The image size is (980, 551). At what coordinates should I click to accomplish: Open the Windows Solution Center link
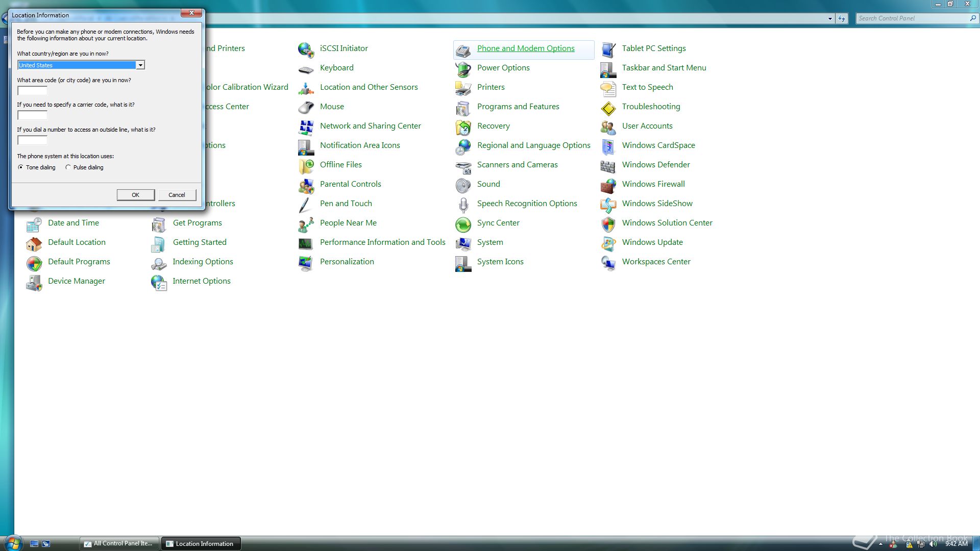(667, 223)
